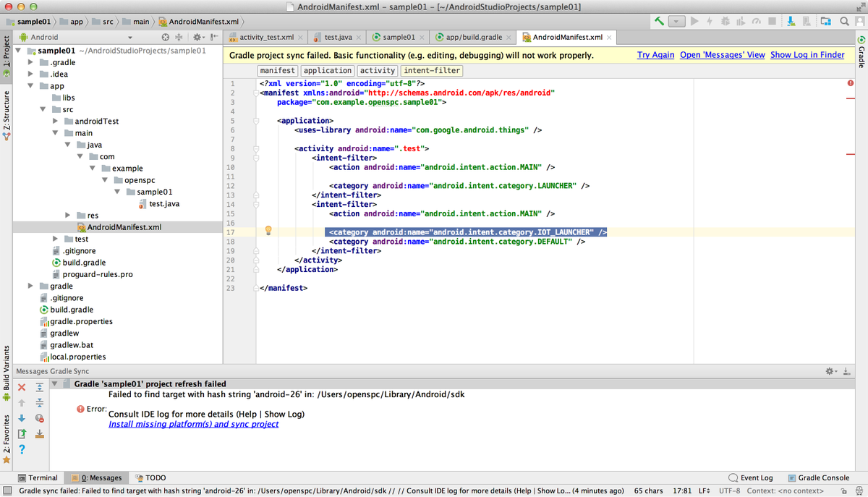Toggle autoscroll to source icon in Messages panel

tap(40, 434)
